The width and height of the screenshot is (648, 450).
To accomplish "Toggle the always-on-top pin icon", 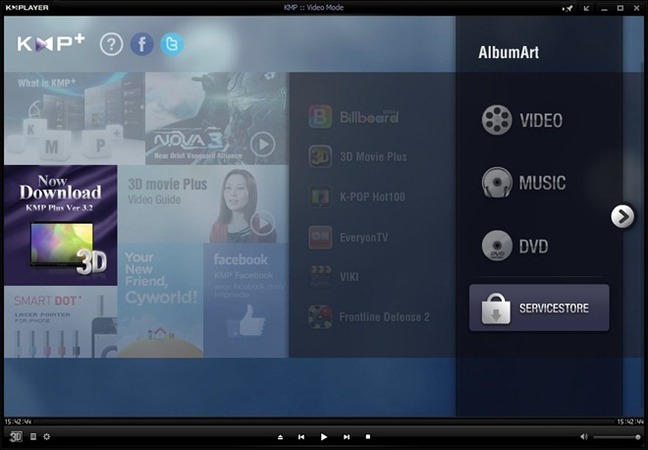I will (568, 8).
